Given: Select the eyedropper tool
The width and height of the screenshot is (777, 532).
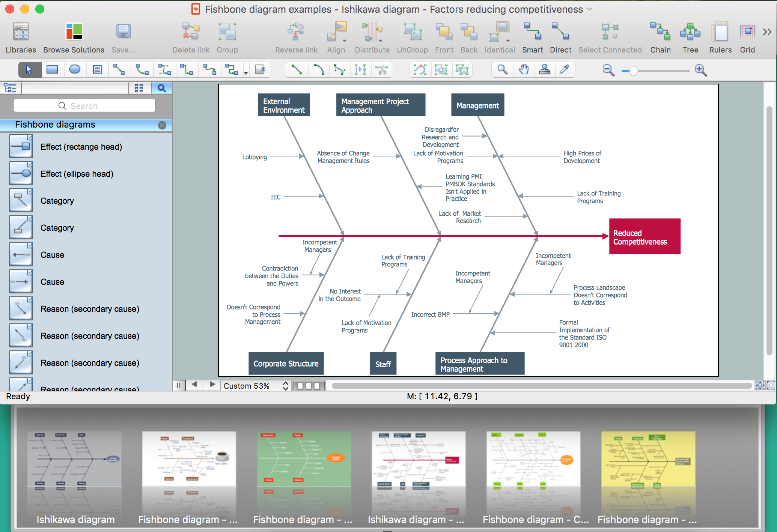Looking at the screenshot, I should point(565,70).
